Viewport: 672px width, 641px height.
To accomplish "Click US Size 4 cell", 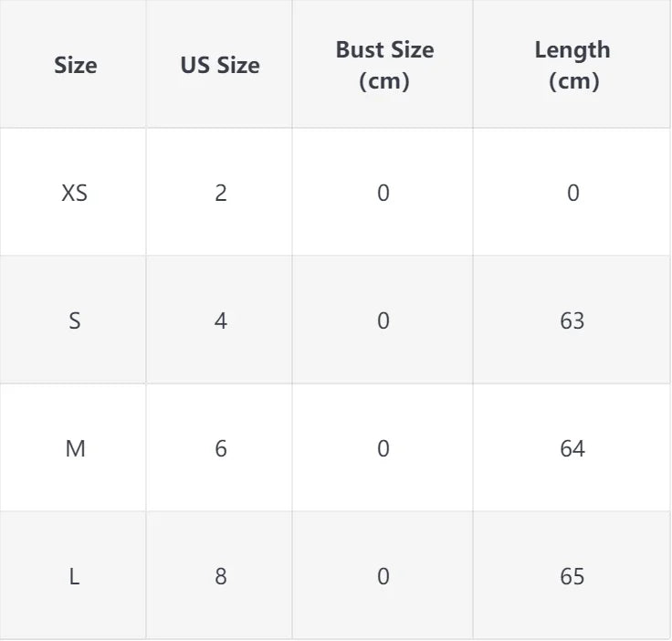I will click(220, 320).
